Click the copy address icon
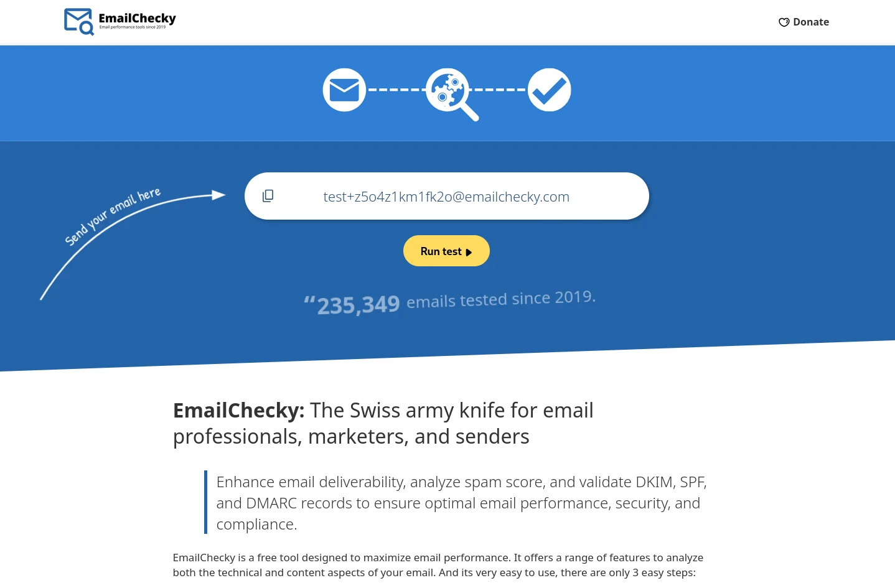The image size is (895, 588). [268, 195]
